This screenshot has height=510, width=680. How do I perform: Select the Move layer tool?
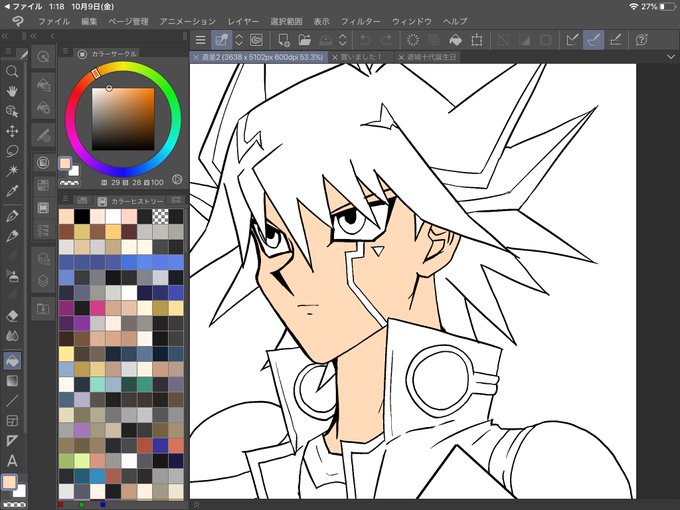[x=12, y=131]
